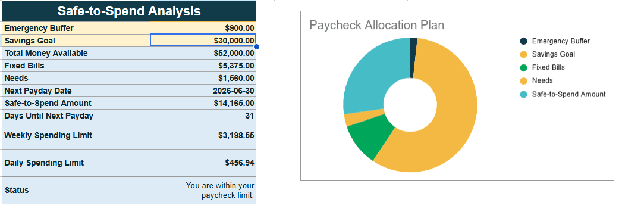Click the Fixed Bills legend green dot
Viewport: 644px width, 218px height.
pyautogui.click(x=523, y=67)
